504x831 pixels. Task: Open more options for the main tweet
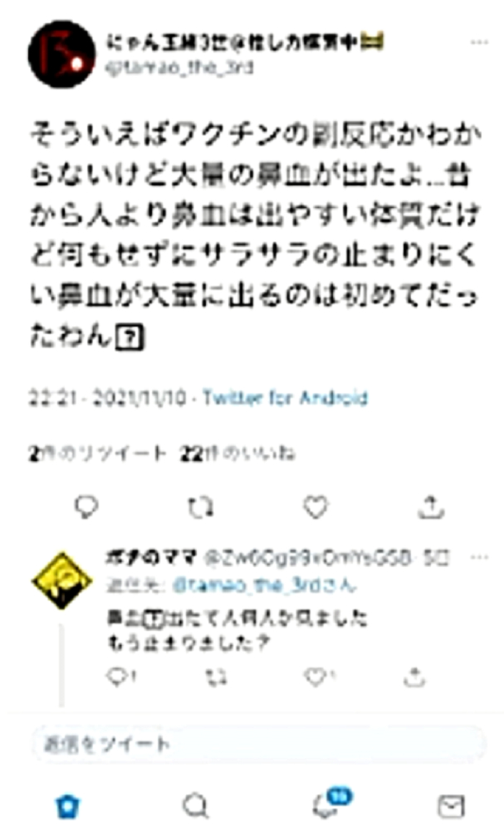(480, 42)
